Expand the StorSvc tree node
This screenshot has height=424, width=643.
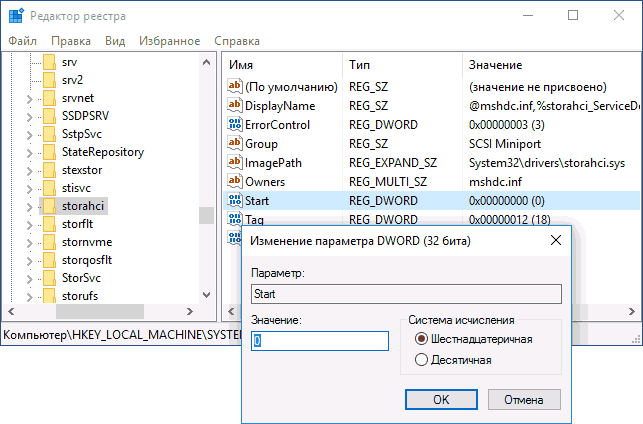pos(29,279)
